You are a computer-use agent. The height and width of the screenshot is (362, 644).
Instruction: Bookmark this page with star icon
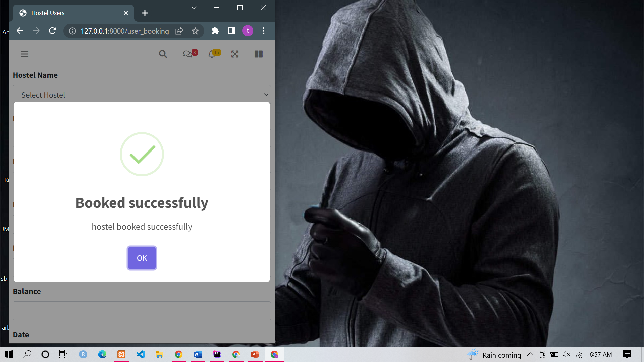195,31
